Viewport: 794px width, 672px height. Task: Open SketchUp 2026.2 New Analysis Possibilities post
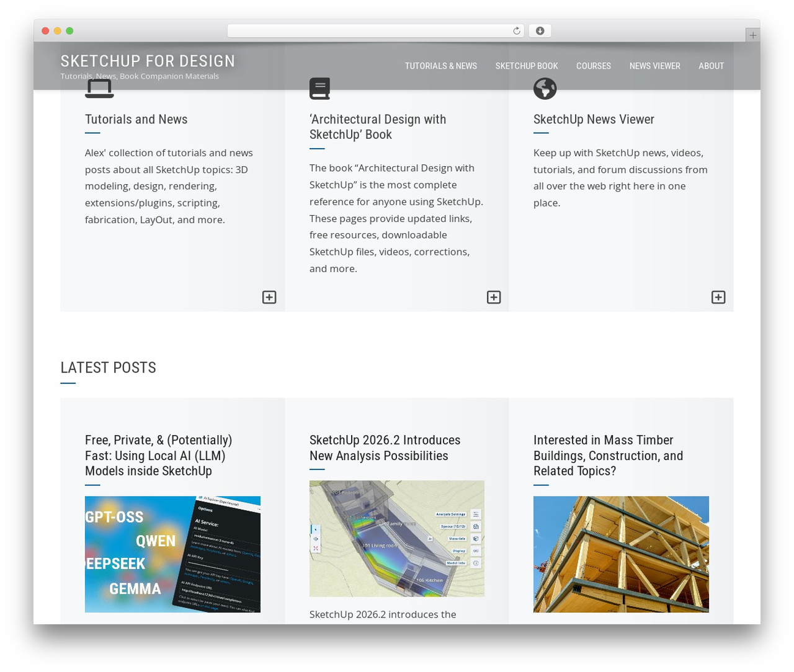click(385, 448)
